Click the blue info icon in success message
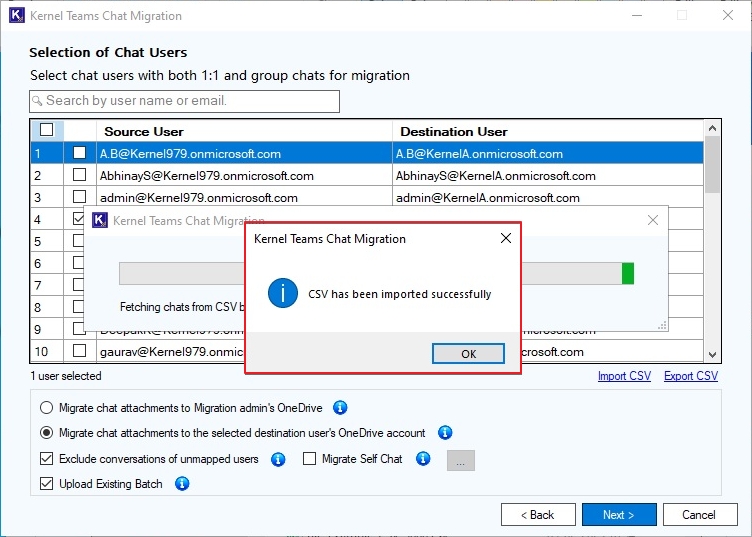Viewport: 752px width, 537px height. pyautogui.click(x=283, y=293)
